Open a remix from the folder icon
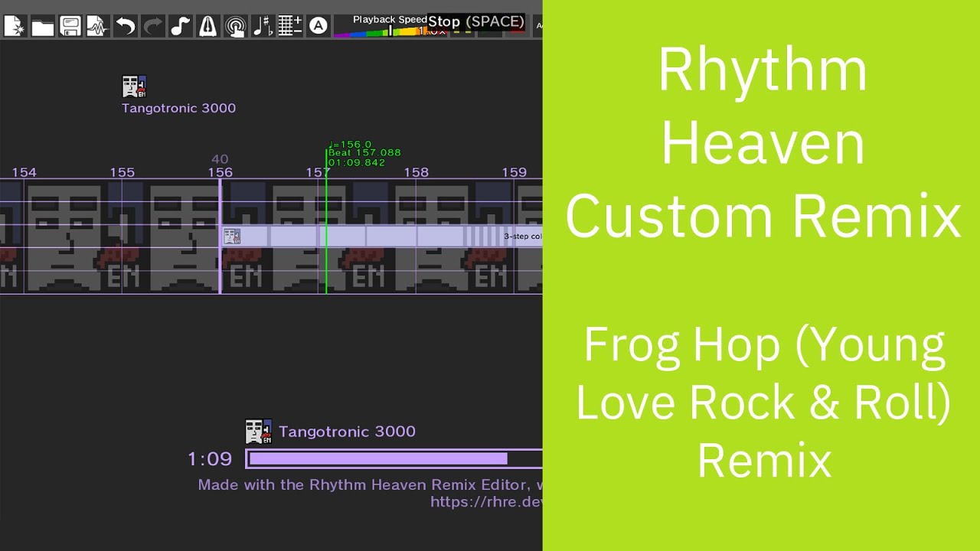This screenshot has height=551, width=980. pos(43,26)
